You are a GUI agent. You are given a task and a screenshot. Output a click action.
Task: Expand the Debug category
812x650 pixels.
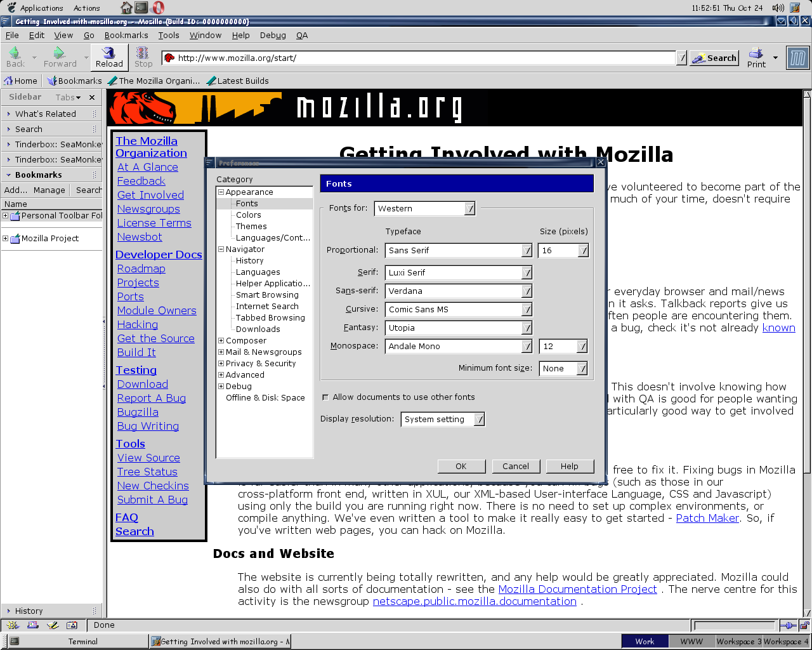pos(221,386)
